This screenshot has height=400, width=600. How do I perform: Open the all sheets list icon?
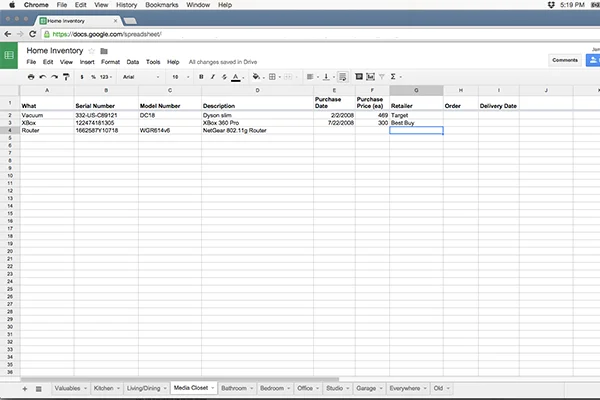click(39, 389)
